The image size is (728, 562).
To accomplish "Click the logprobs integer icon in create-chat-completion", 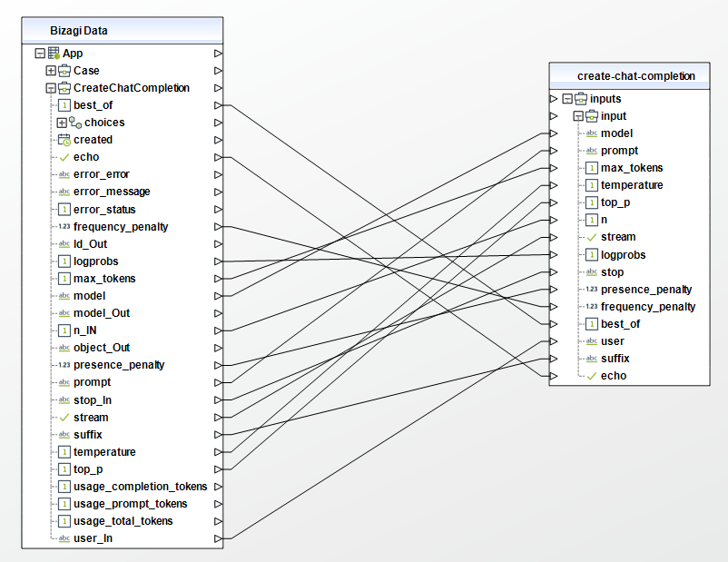I will point(592,254).
